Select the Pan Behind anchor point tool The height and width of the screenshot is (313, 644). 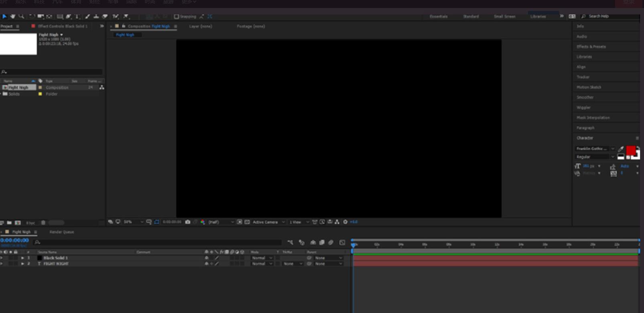(49, 16)
